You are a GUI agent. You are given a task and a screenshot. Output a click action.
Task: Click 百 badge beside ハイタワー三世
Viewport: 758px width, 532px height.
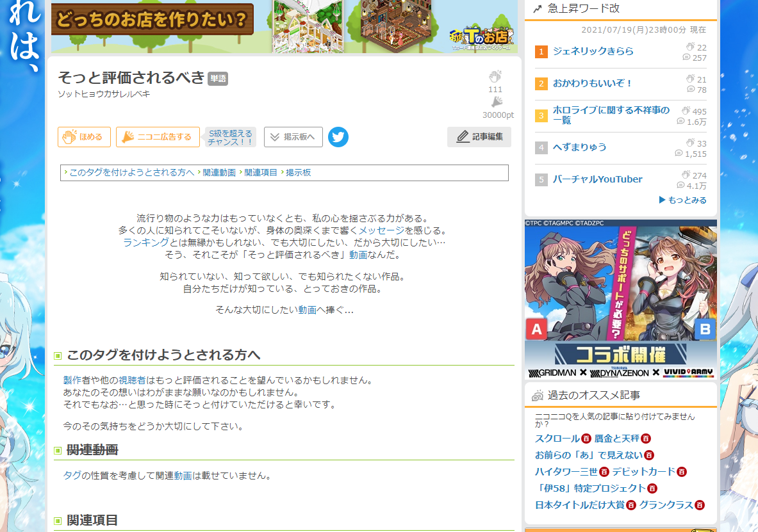pyautogui.click(x=604, y=472)
